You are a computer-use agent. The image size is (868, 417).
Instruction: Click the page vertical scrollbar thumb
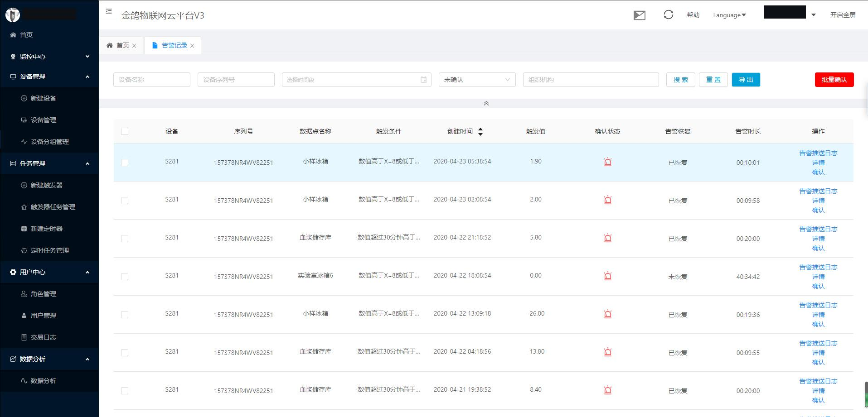point(866,394)
